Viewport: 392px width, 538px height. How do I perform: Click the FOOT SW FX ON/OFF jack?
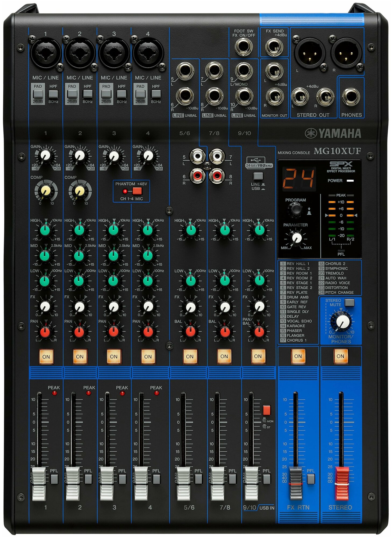244,46
